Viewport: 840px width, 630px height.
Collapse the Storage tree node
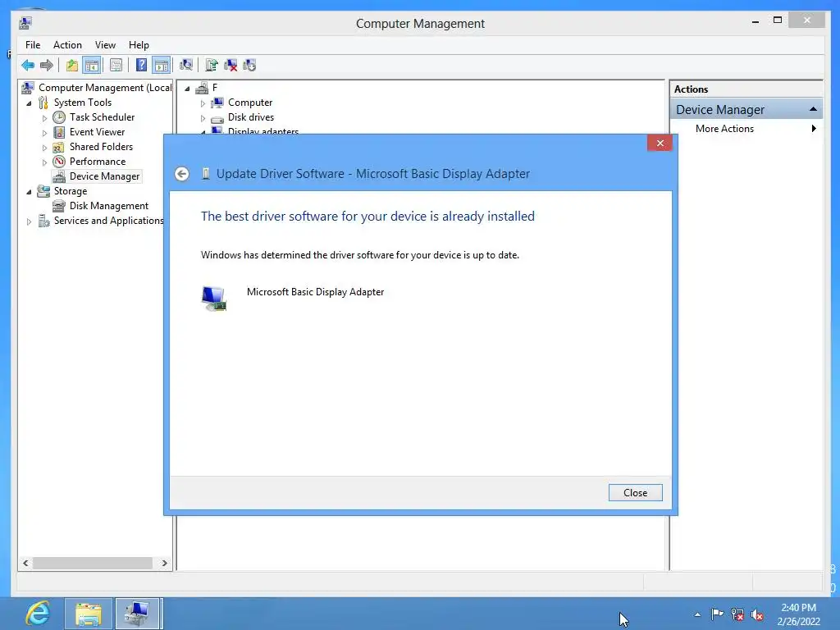coord(29,192)
